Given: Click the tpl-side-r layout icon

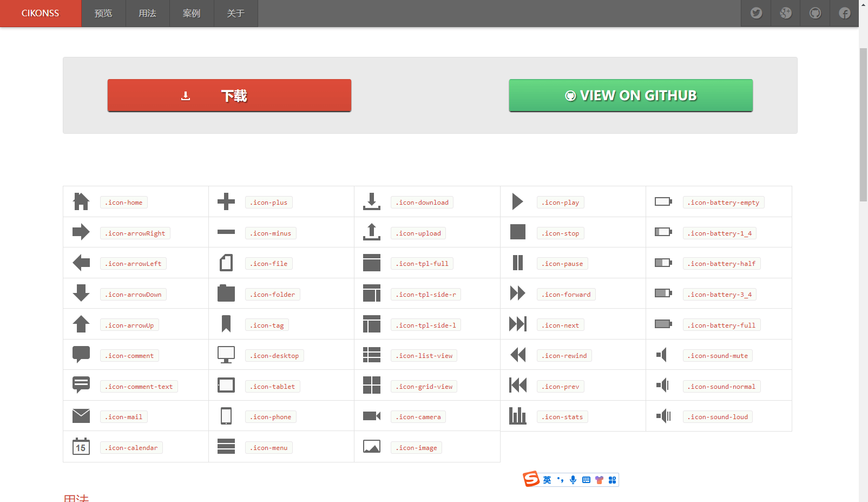Looking at the screenshot, I should coord(372,294).
